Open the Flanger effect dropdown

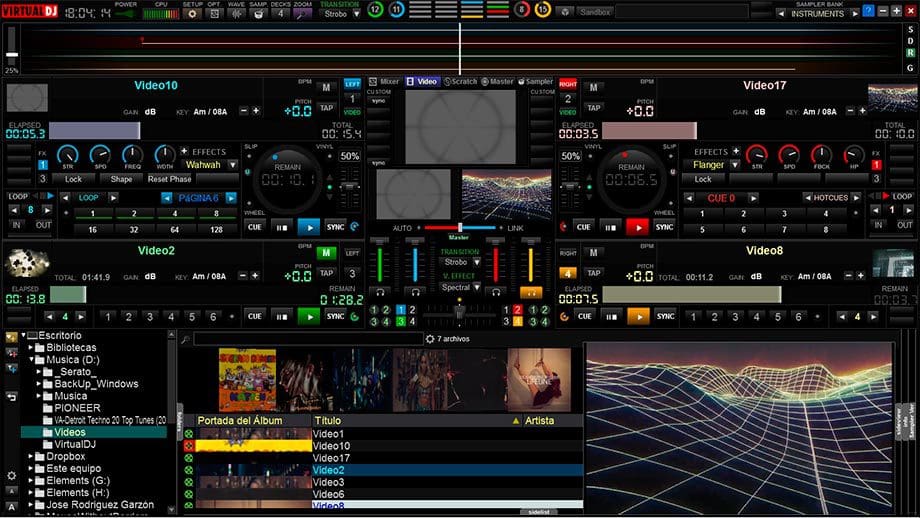[735, 165]
